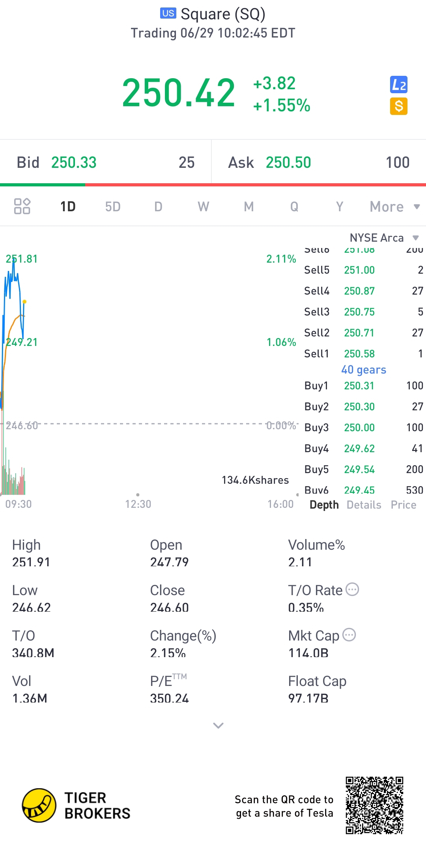Select the 1D chart timeframe

coord(68,207)
